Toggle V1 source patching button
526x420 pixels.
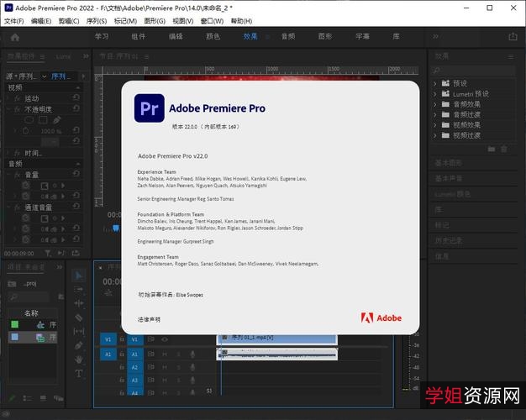(108, 339)
